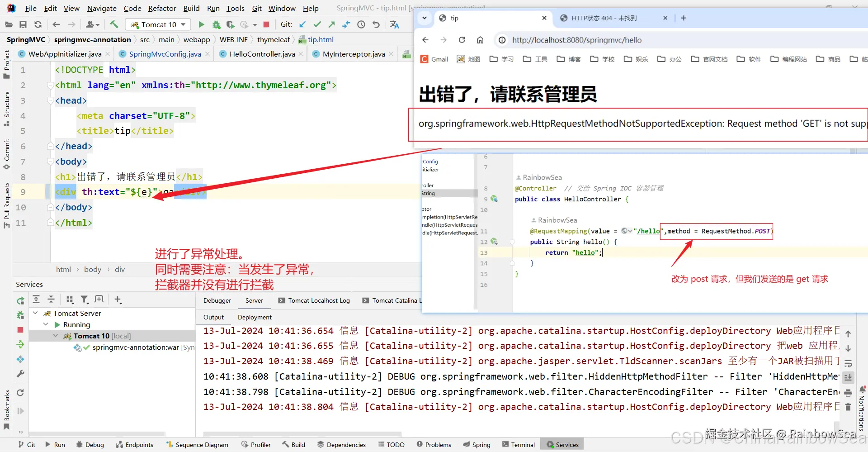868x452 pixels.
Task: Open the Project side panel tab
Action: click(6, 63)
